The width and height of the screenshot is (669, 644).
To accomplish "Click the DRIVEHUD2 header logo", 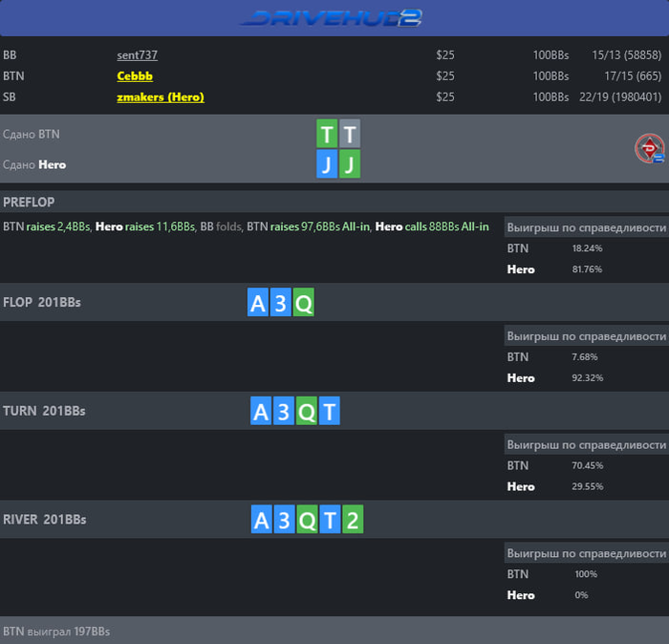I will 331,18.
